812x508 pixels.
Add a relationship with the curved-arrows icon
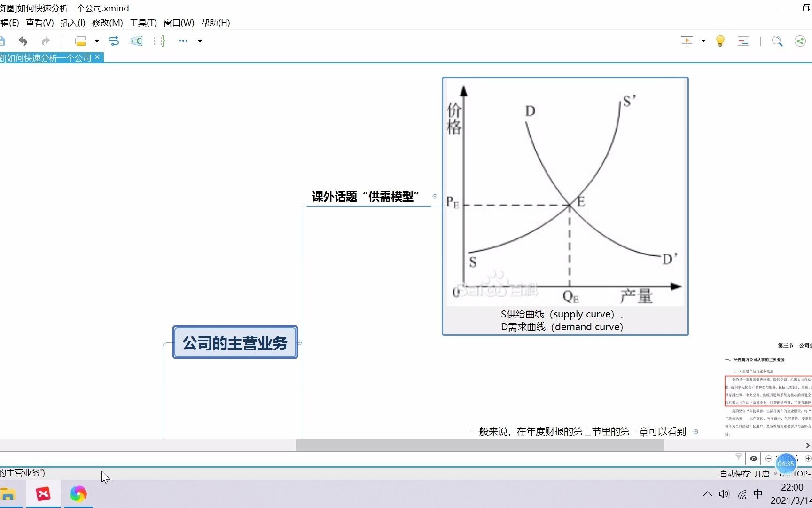114,41
